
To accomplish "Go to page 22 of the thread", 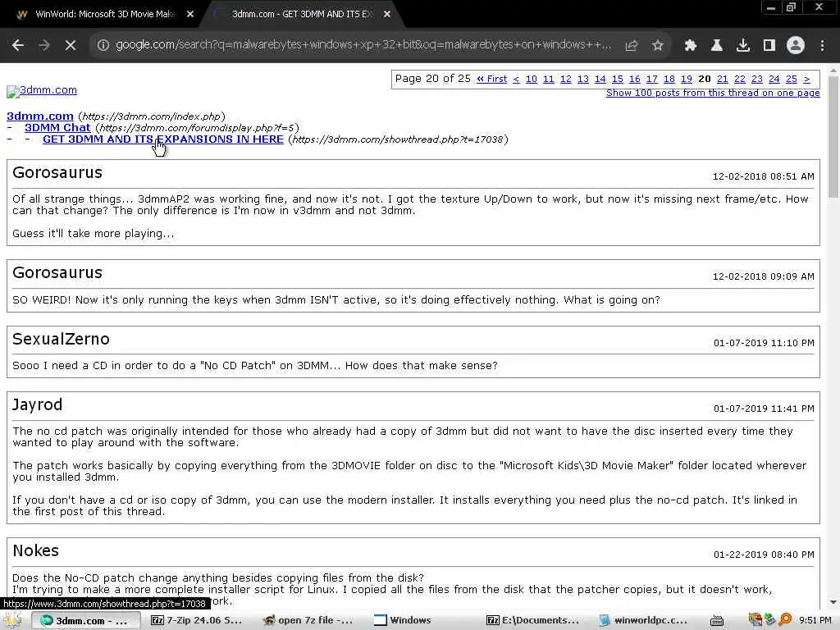I will point(740,80).
